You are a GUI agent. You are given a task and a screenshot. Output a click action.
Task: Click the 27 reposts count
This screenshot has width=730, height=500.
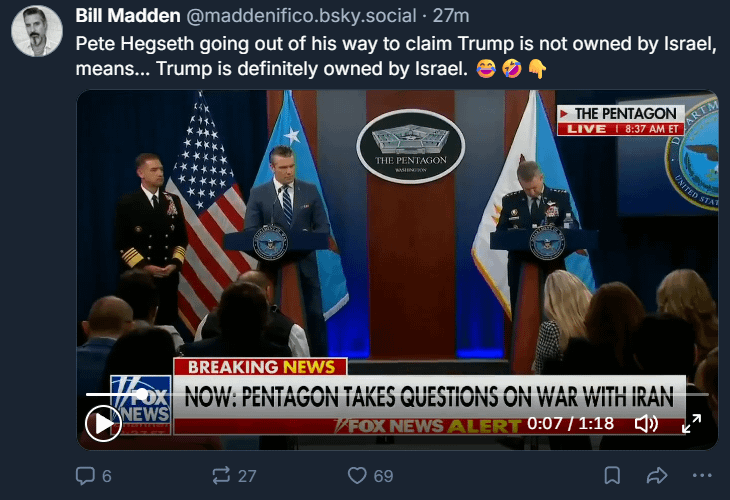pos(247,476)
